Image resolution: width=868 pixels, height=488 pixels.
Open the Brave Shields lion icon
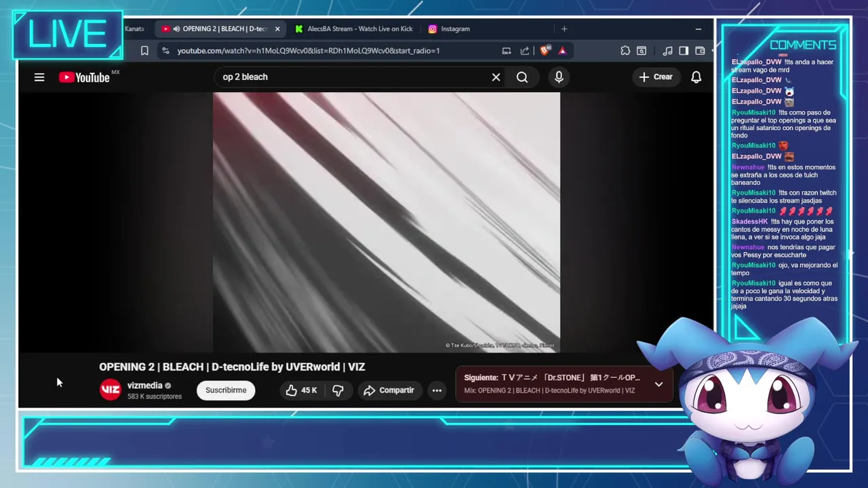tap(545, 50)
